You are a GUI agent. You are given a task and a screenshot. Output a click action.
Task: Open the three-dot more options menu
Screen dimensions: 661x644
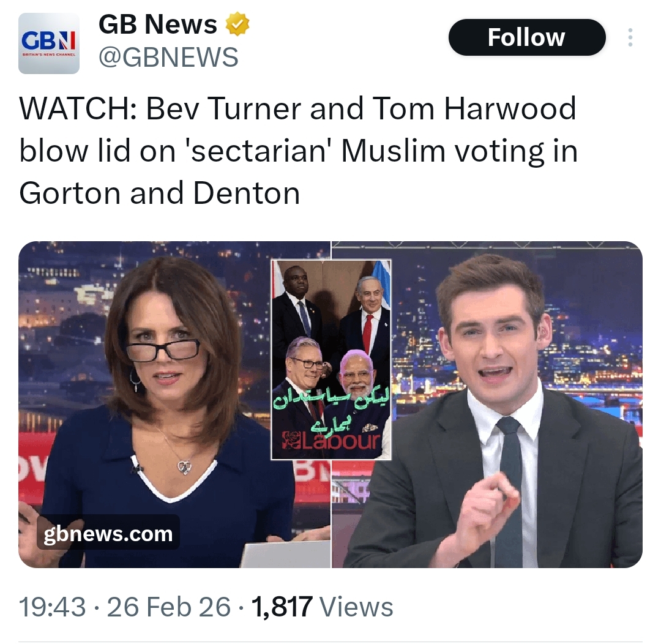(630, 37)
